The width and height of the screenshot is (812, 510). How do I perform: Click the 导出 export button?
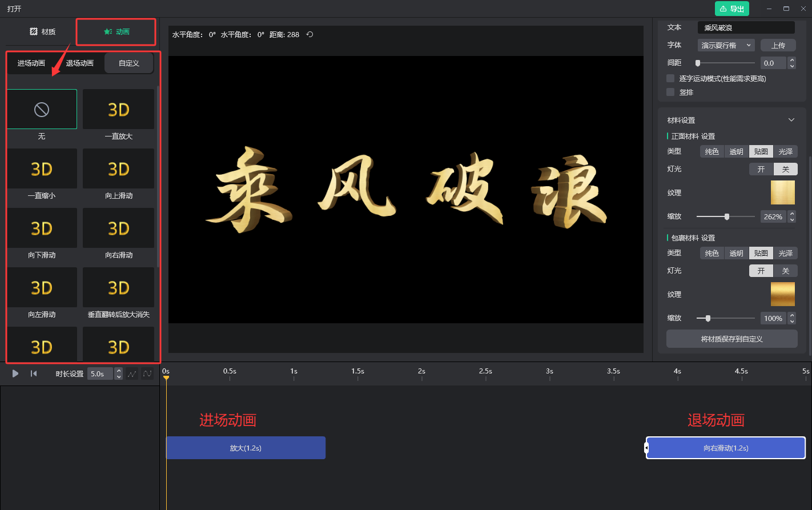(x=731, y=9)
